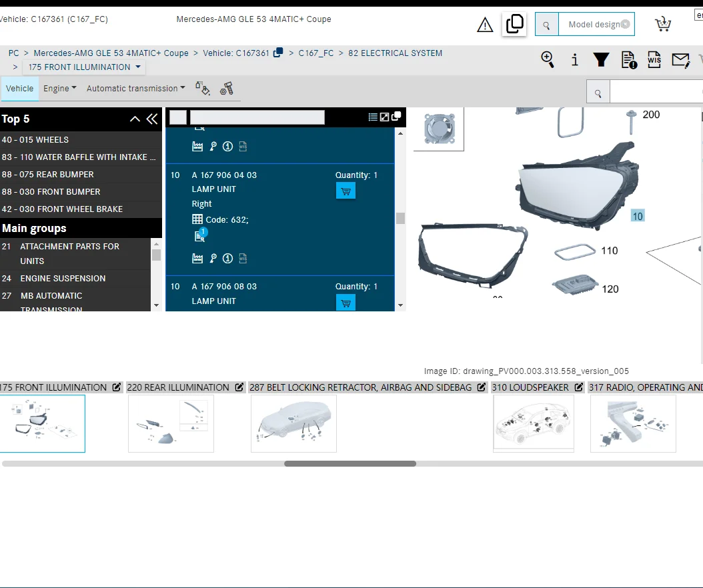Click callout number 10 on the drawing

click(x=638, y=216)
